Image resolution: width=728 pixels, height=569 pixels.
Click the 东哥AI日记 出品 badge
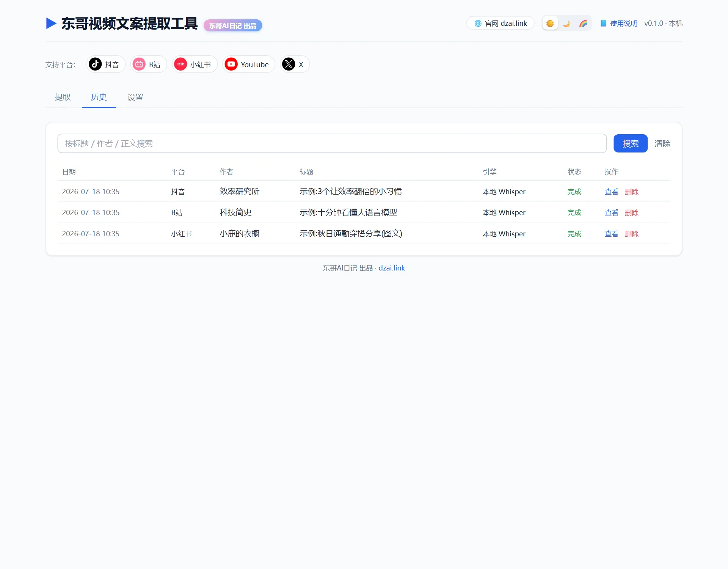click(233, 25)
